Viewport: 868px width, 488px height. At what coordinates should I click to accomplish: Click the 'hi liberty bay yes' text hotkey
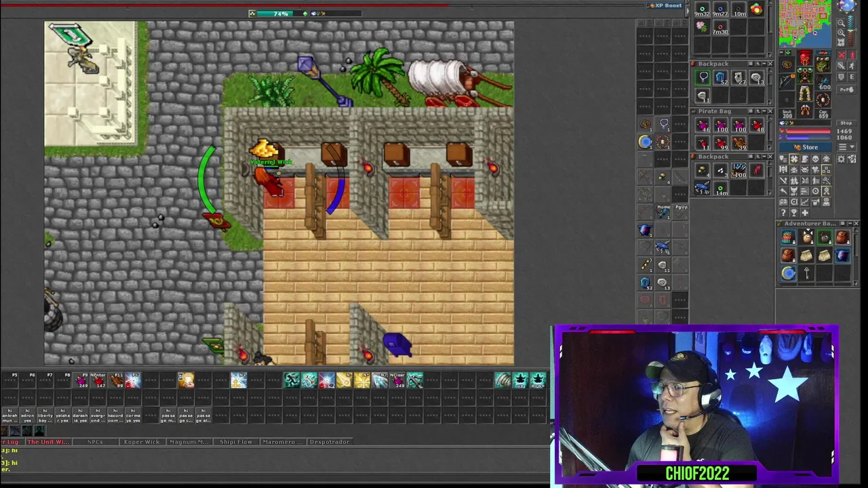pos(45,415)
